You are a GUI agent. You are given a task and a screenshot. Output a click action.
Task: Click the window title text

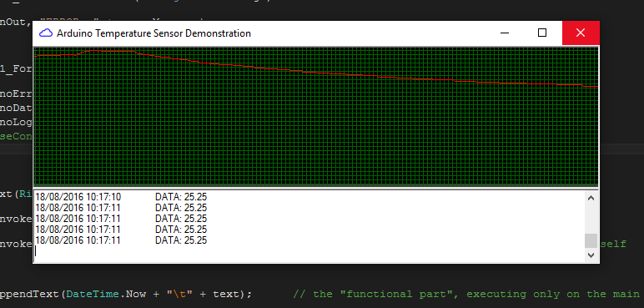coord(153,33)
